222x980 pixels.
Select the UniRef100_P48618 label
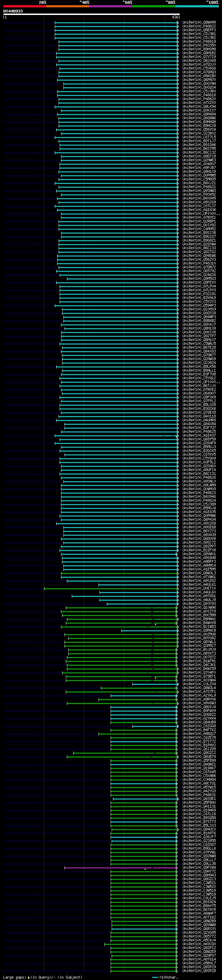coord(199,95)
